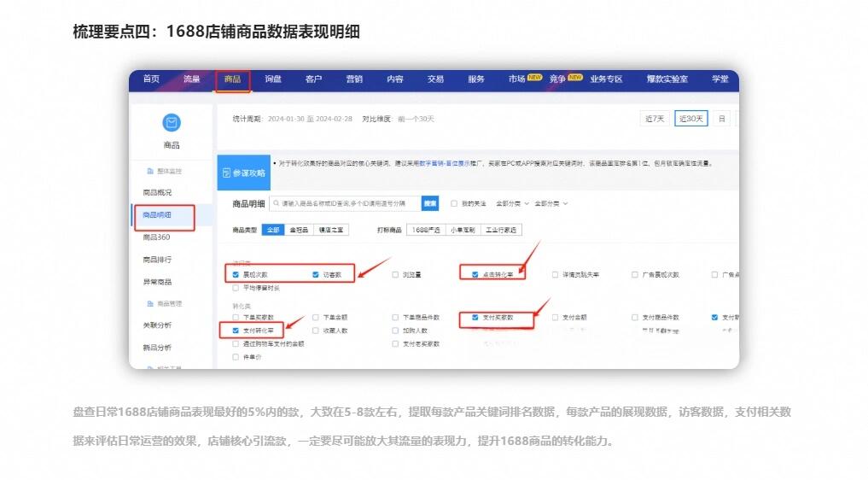Select the 下单商品件数 checkbox

[395, 317]
